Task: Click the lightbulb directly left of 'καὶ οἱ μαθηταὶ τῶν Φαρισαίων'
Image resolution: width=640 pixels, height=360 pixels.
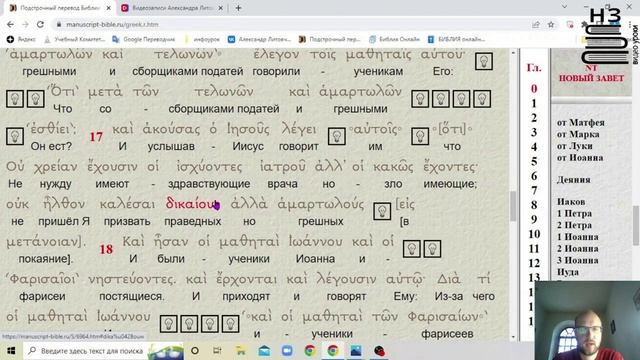Action: [230, 324]
